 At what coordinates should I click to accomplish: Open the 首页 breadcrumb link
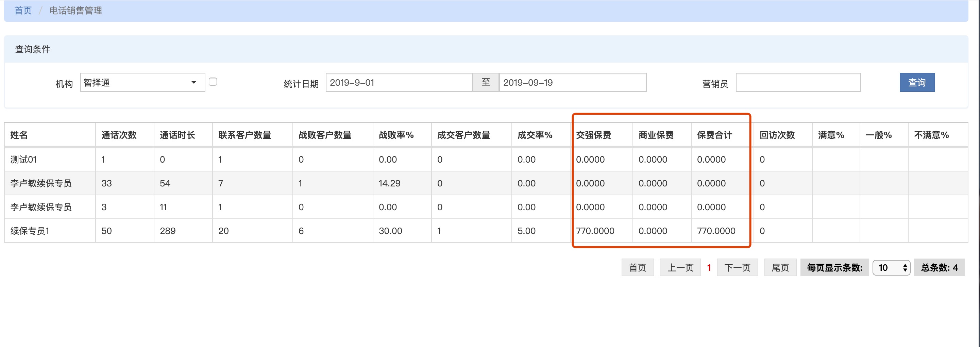[x=23, y=10]
